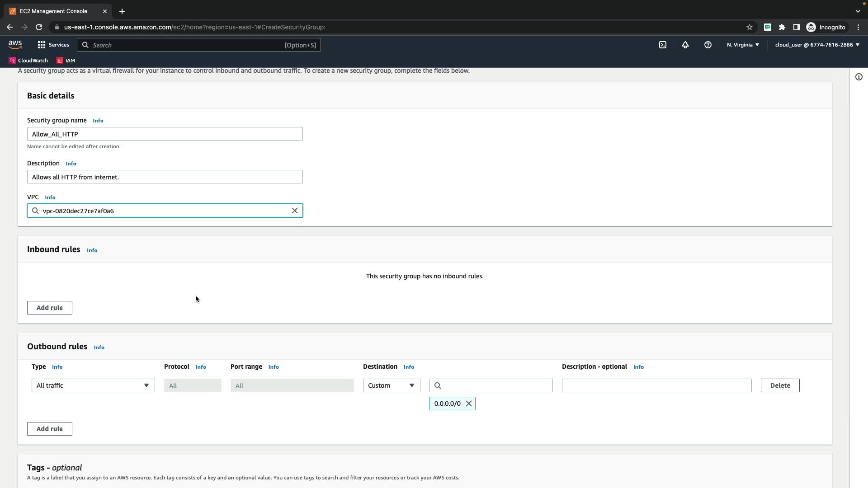The image size is (868, 488).
Task: Open the IAM bookmark shortcut
Action: [x=66, y=61]
